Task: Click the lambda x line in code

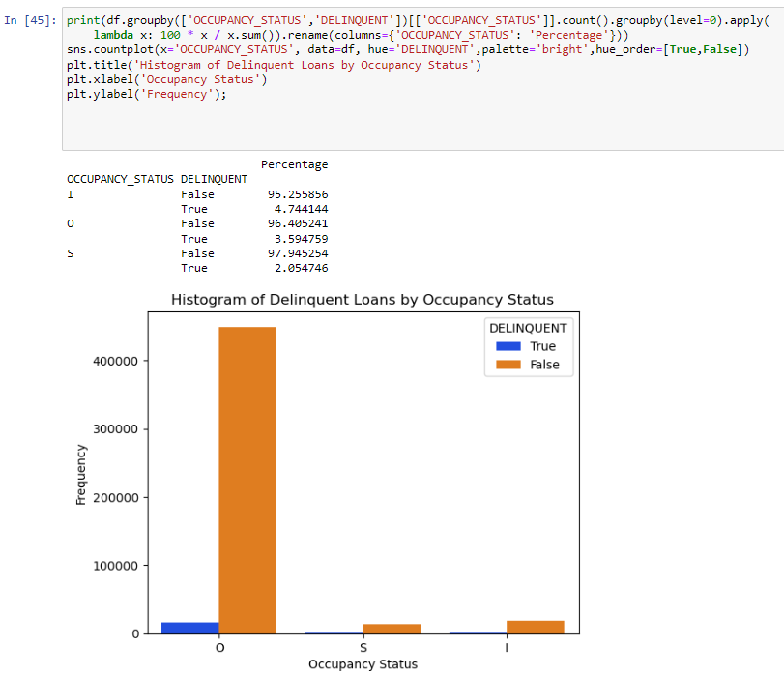Action: [x=361, y=35]
